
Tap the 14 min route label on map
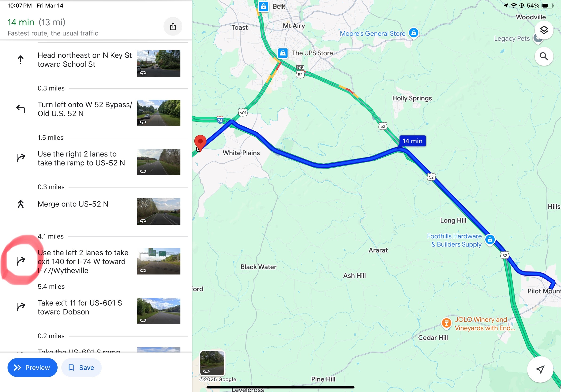pos(413,141)
